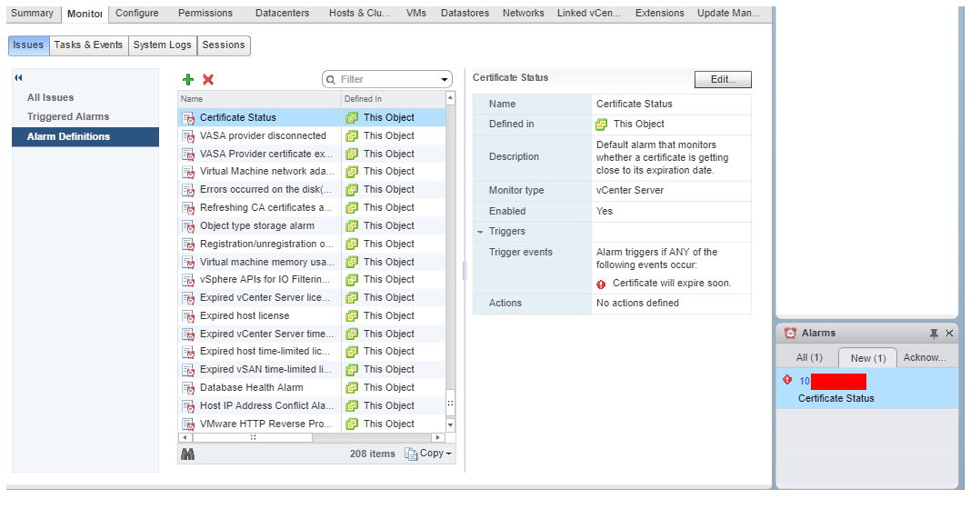
Task: Click the Copy icon below the list
Action: (411, 454)
